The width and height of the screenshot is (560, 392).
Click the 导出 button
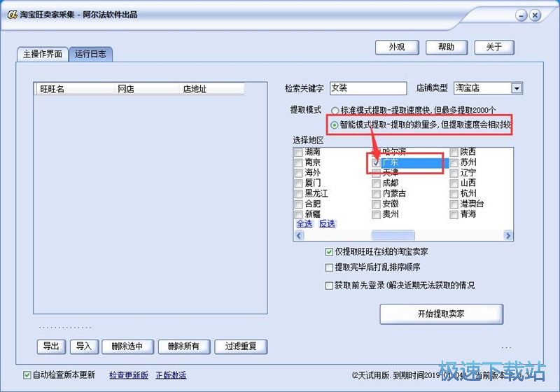click(51, 346)
